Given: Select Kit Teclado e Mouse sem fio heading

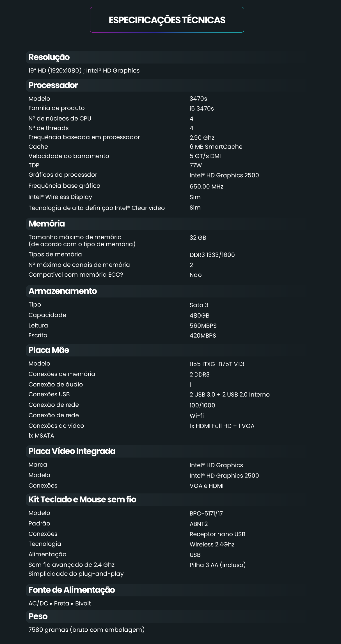Looking at the screenshot, I should [82, 499].
